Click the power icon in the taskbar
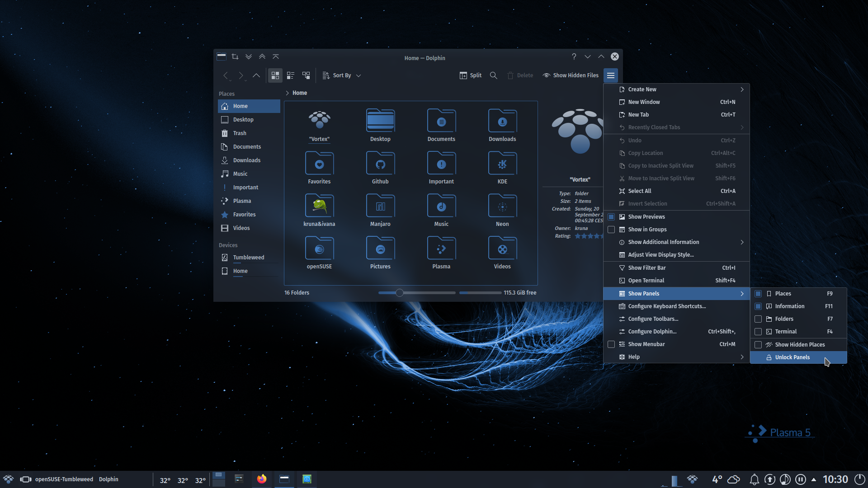Screen dimensions: 868x488 click(x=859, y=479)
